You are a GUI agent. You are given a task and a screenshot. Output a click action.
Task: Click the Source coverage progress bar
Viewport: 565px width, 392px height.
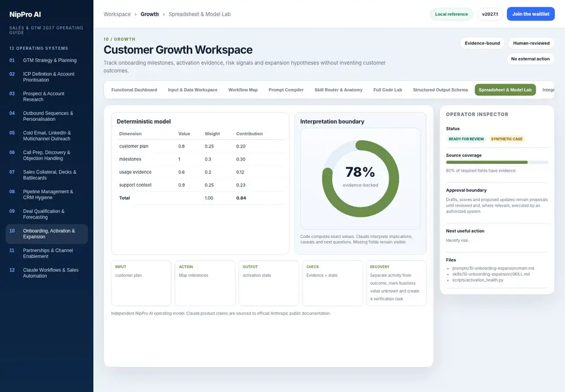click(x=497, y=163)
